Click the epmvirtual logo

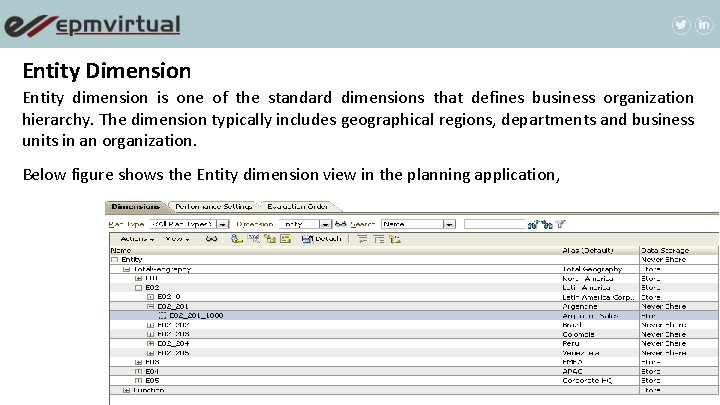[92, 25]
